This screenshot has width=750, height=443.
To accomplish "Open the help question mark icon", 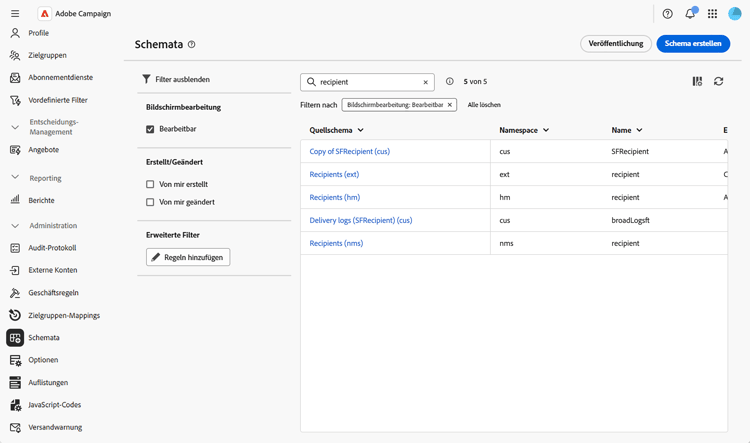I will pos(667,14).
